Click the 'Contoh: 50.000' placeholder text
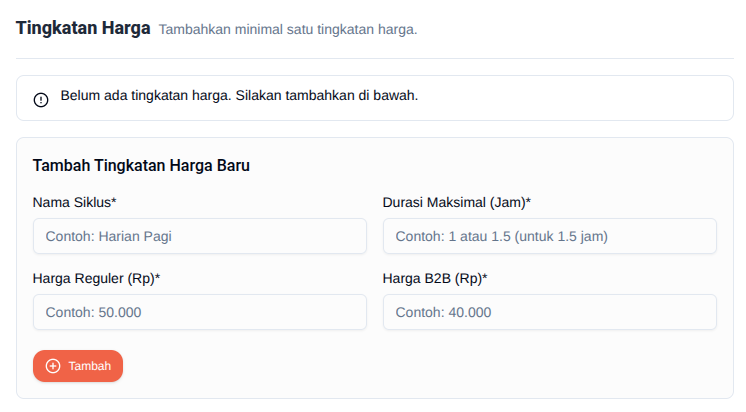Screen dimensions: 746x412 pyautogui.click(x=94, y=312)
